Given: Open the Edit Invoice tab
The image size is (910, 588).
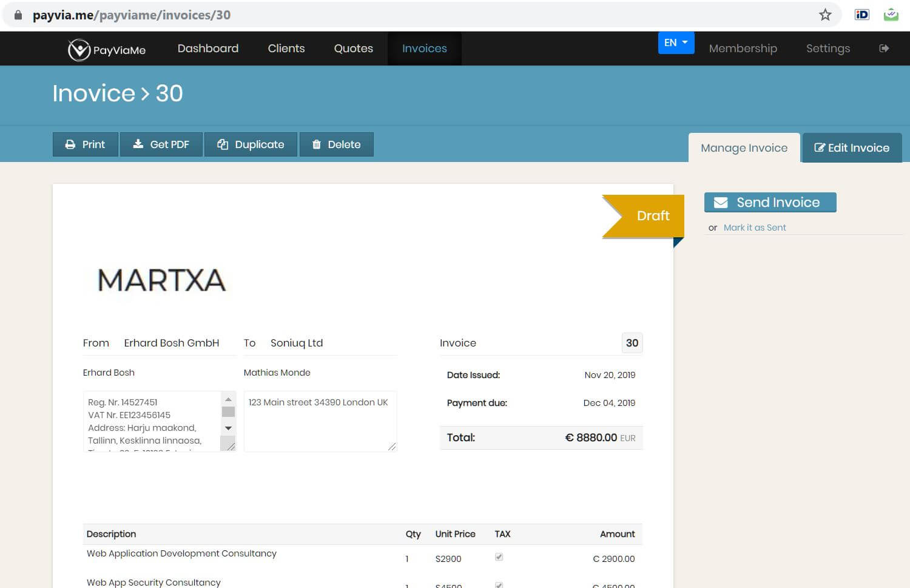Looking at the screenshot, I should click(x=852, y=148).
